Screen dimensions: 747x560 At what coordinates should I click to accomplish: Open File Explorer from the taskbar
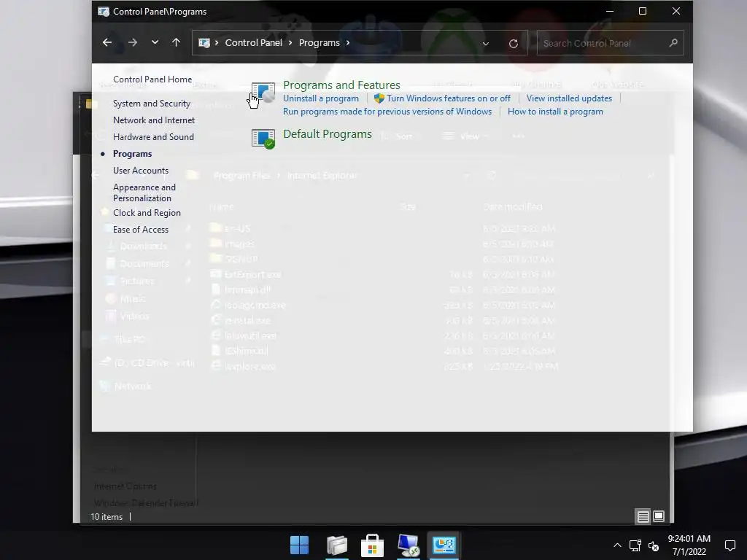pos(337,545)
